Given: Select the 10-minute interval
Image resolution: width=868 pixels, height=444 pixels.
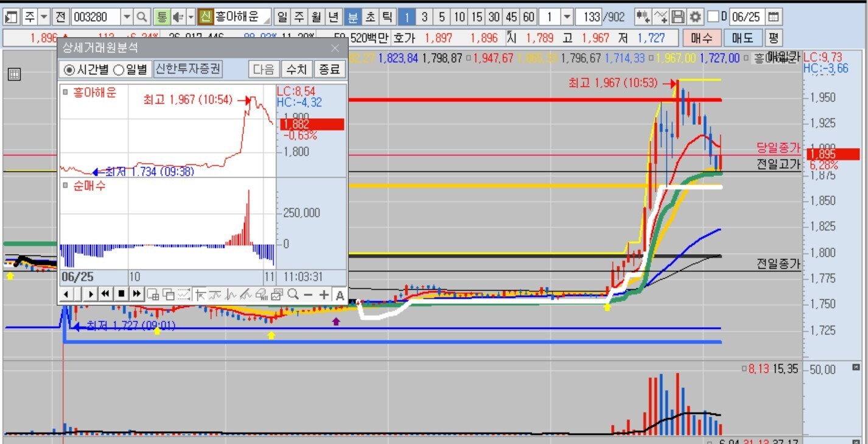Looking at the screenshot, I should (460, 16).
